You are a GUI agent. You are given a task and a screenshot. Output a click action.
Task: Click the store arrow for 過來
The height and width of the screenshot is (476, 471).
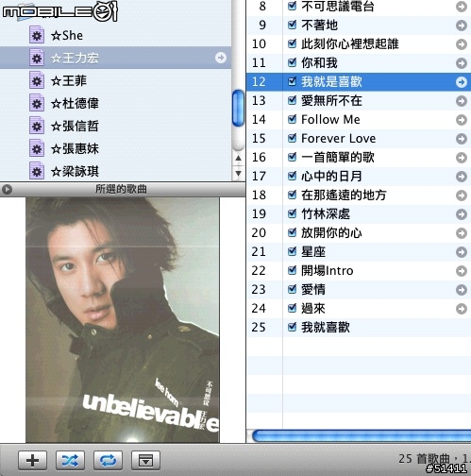462,309
